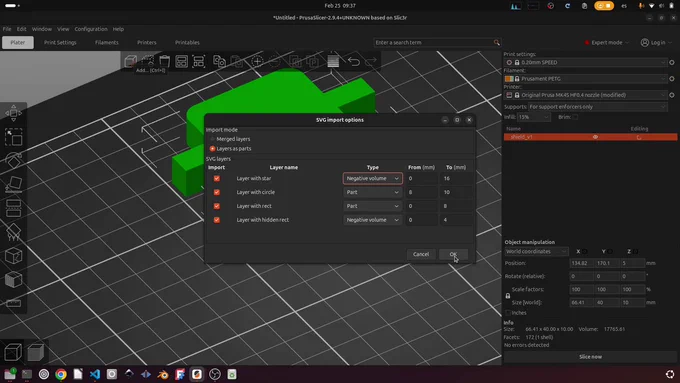Open the File menu
680x383 pixels.
(x=7, y=29)
